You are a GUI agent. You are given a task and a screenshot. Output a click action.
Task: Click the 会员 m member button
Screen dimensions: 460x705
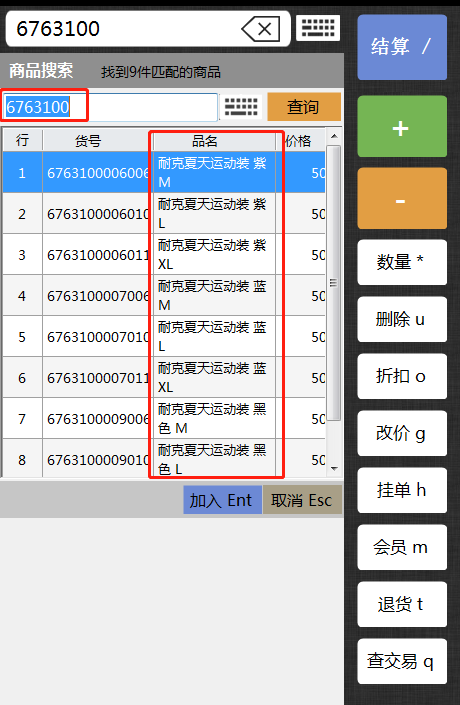[402, 547]
